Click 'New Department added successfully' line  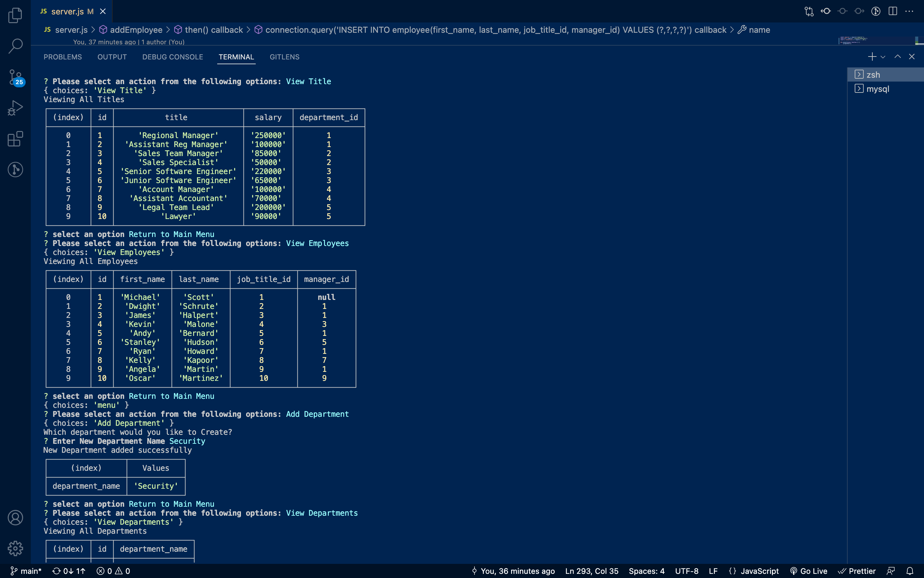(118, 450)
